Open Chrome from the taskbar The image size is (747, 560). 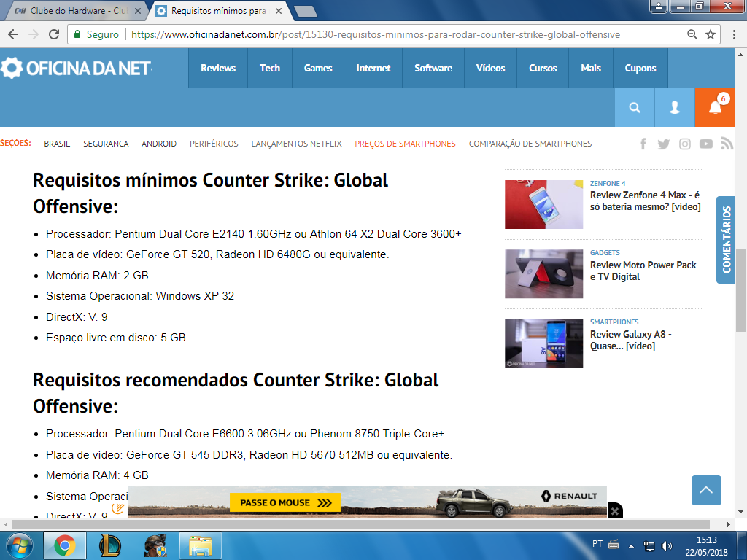coord(65,545)
